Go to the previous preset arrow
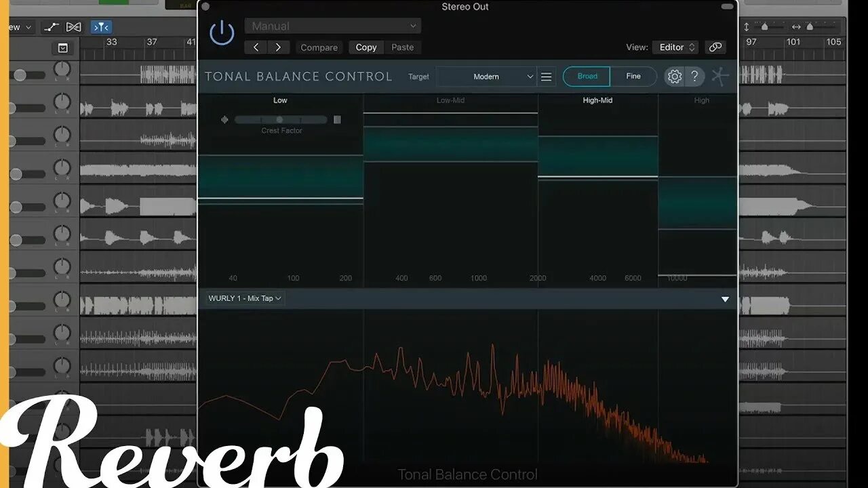 pyautogui.click(x=256, y=47)
